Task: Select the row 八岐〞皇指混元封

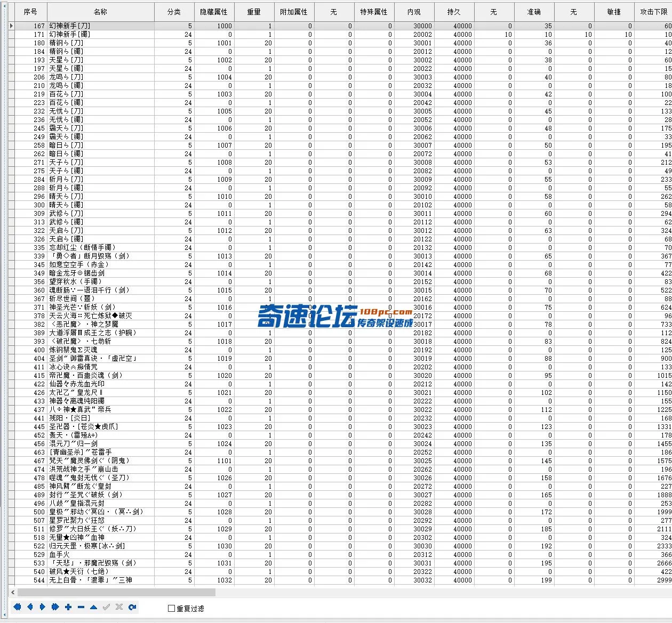Action: [340, 503]
